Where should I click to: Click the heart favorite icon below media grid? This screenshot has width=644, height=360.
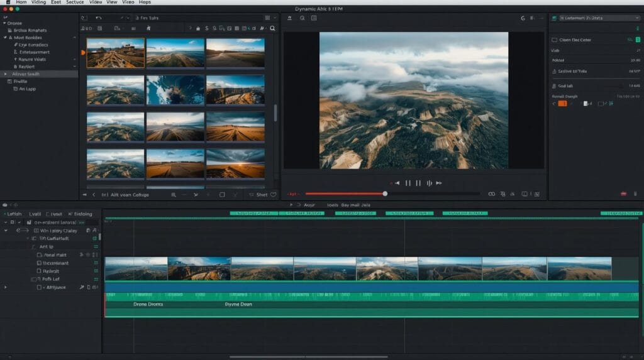273,195
